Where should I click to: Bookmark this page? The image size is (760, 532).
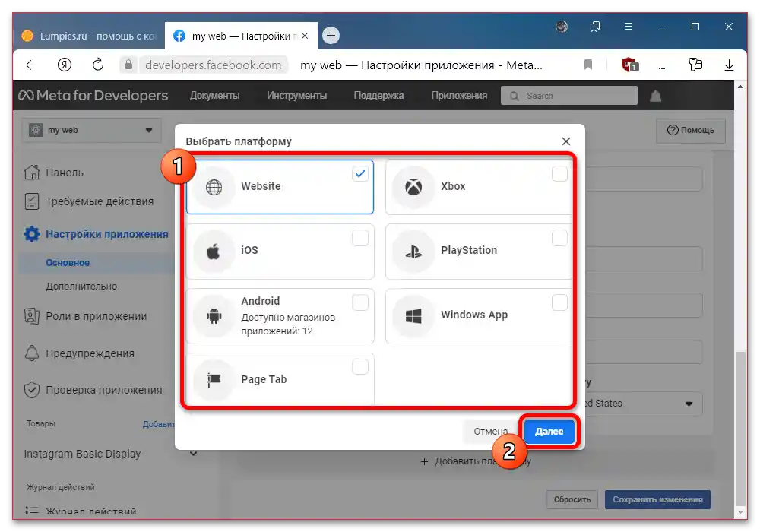(588, 65)
